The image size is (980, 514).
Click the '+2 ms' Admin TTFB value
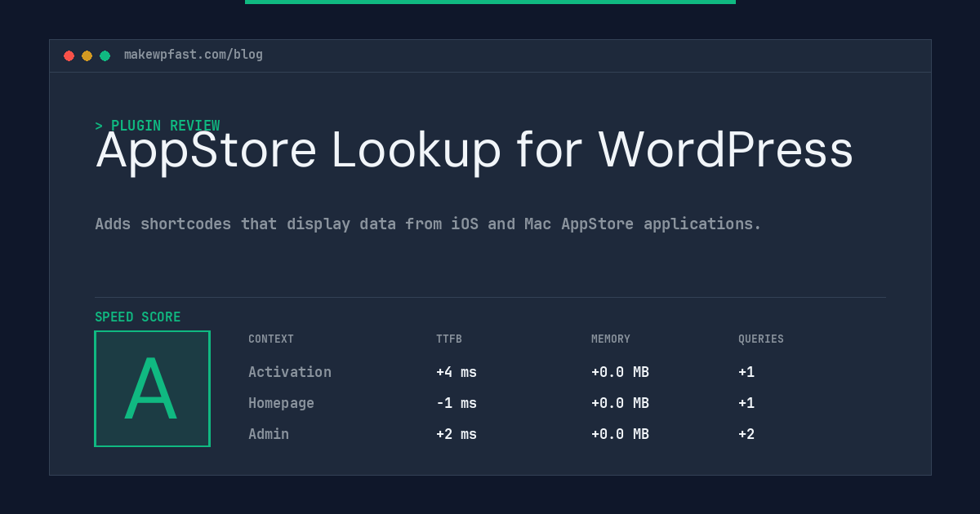tap(457, 434)
